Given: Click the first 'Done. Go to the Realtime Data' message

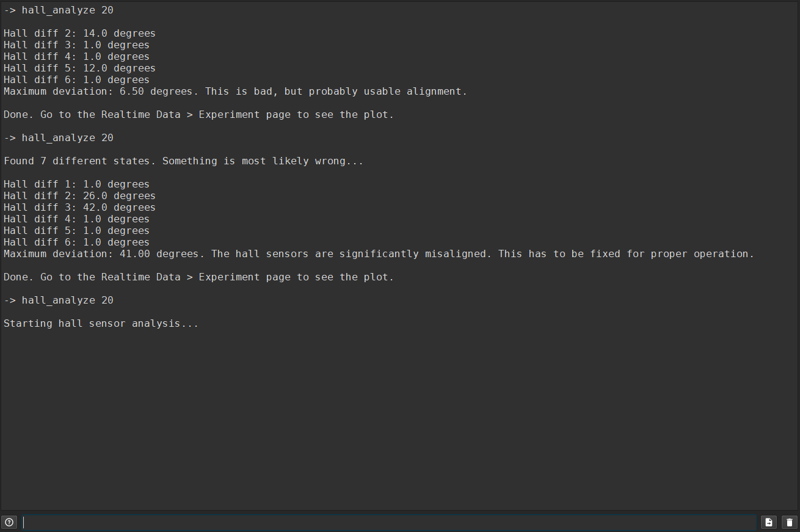Looking at the screenshot, I should (199, 115).
